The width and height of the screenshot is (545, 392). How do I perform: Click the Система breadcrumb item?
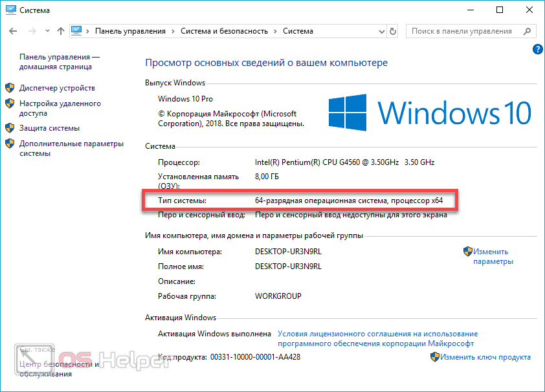298,31
